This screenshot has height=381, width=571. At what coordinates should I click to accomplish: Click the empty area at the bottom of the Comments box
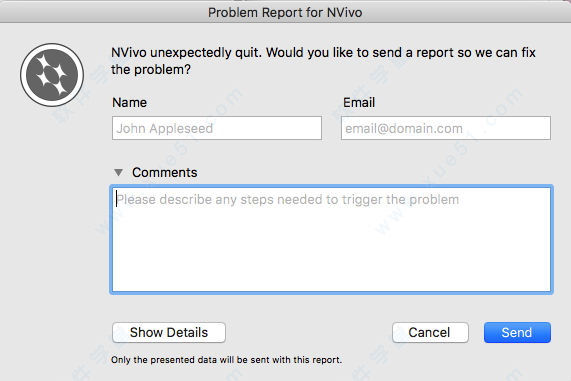click(331, 270)
